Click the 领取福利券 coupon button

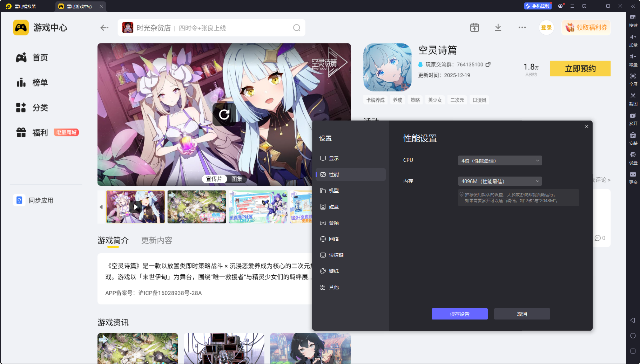click(x=586, y=28)
